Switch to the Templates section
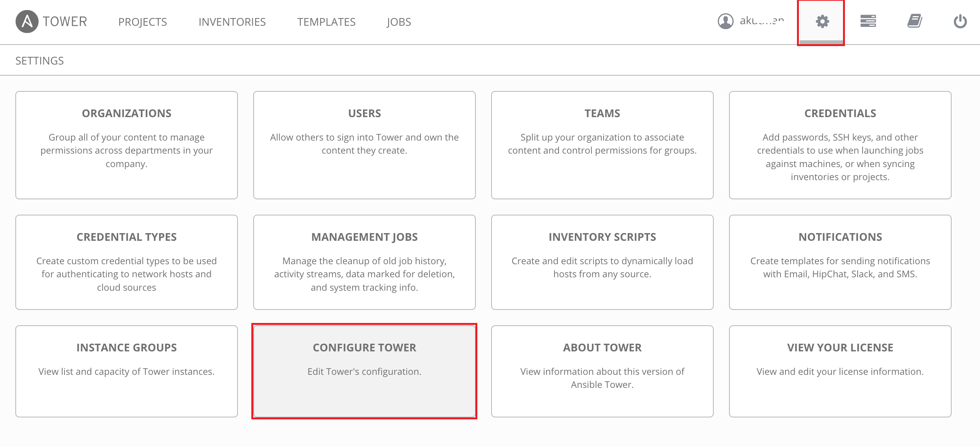Viewport: 980px width, 447px height. coord(326,22)
